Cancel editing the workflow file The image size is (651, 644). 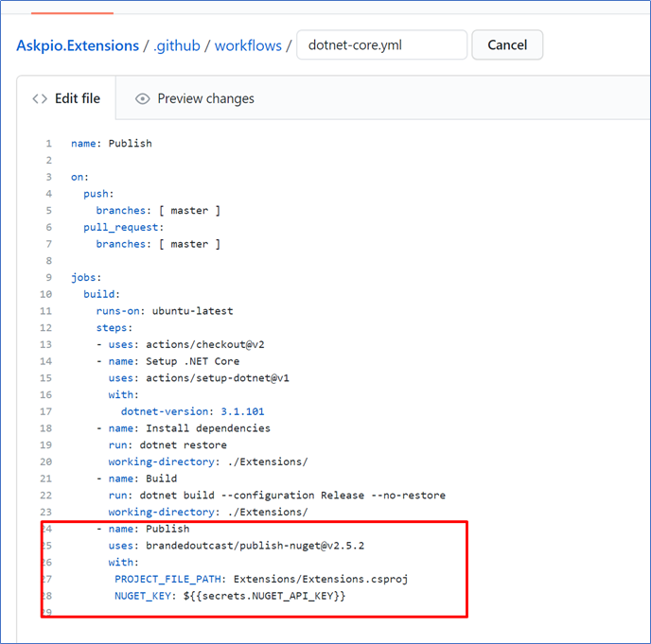click(507, 44)
